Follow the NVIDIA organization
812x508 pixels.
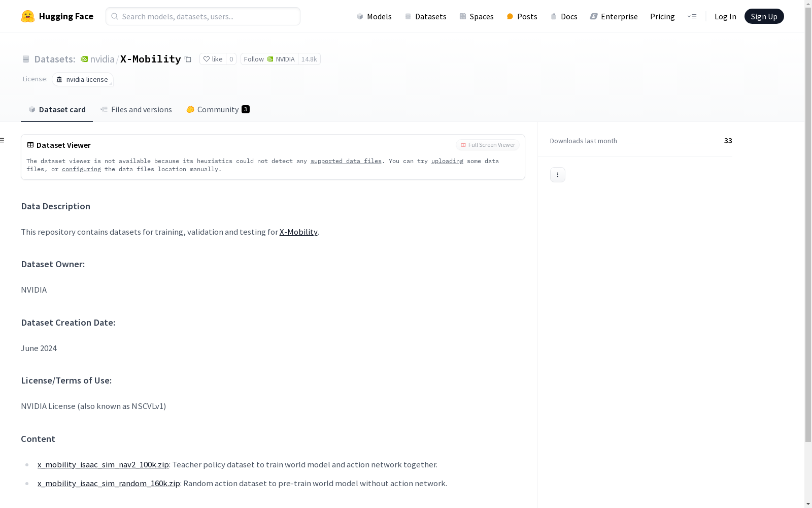tap(269, 59)
